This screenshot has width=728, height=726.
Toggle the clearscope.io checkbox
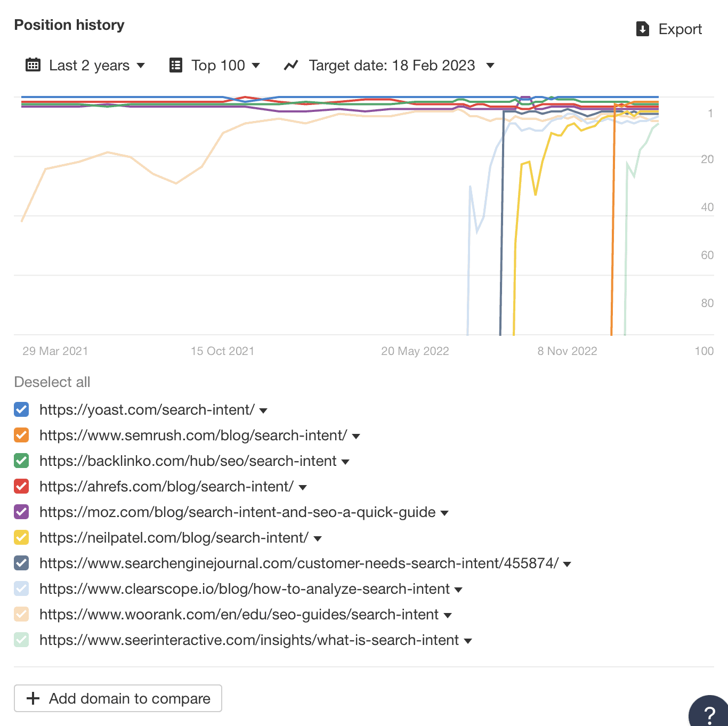21,588
